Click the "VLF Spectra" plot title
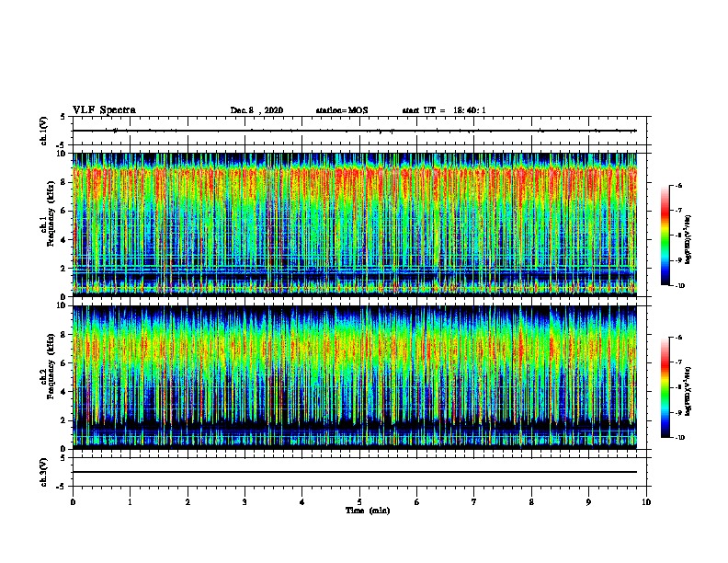Image resolution: width=728 pixels, height=563 pixels. pyautogui.click(x=104, y=110)
